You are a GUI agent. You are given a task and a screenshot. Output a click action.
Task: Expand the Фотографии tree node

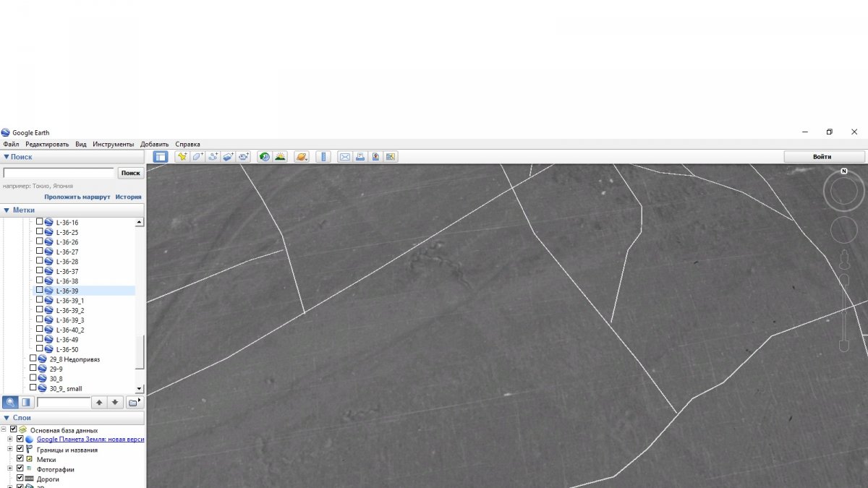10,468
